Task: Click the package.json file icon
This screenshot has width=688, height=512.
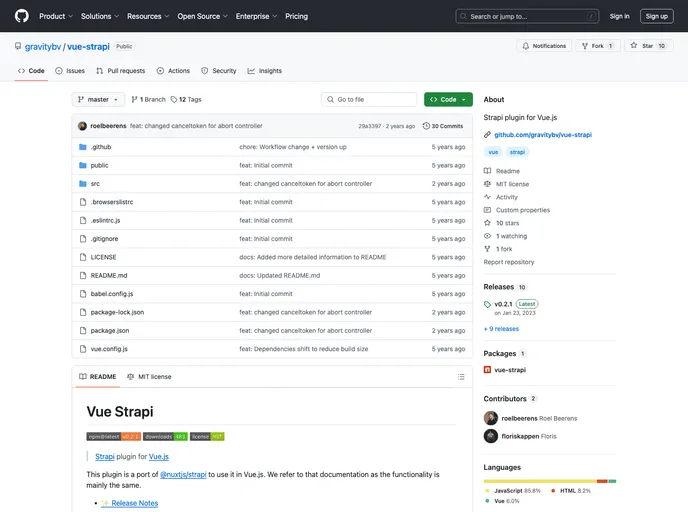Action: point(82,331)
